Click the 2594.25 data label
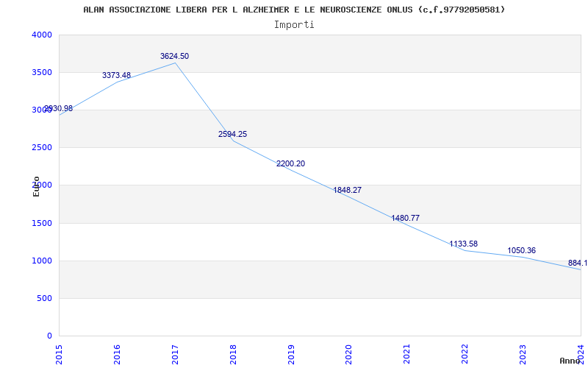This screenshot has width=588, height=368. pyautogui.click(x=232, y=134)
